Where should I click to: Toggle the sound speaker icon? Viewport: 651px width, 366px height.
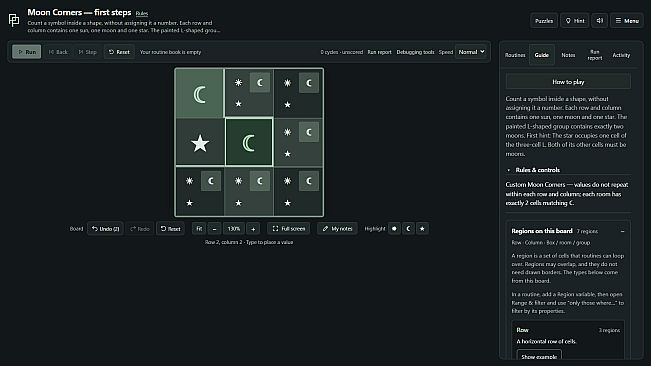600,21
